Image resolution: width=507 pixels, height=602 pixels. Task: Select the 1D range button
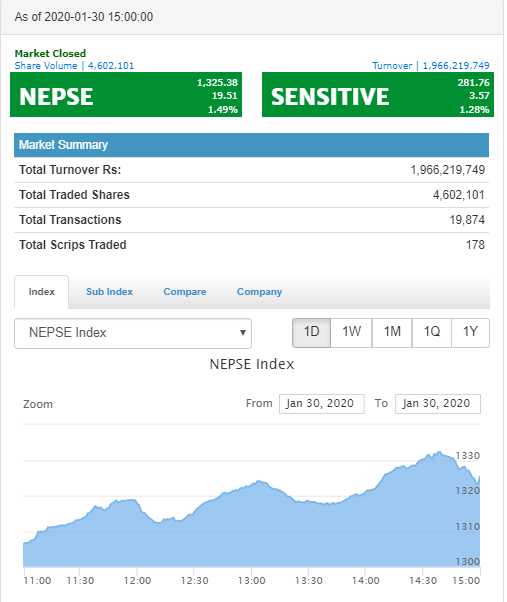311,332
